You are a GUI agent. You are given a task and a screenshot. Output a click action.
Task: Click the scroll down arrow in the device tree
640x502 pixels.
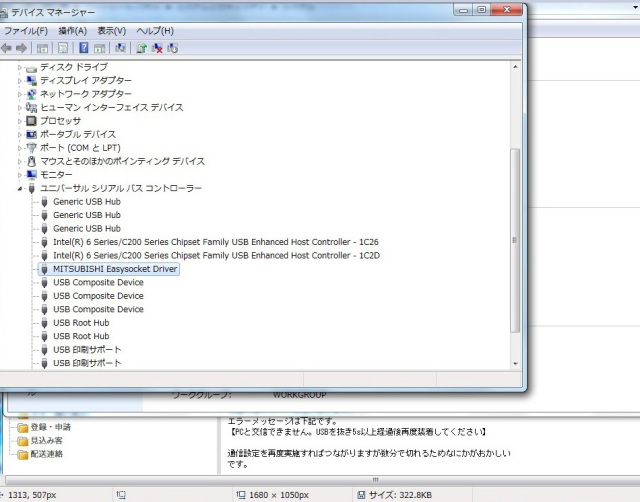click(x=515, y=363)
